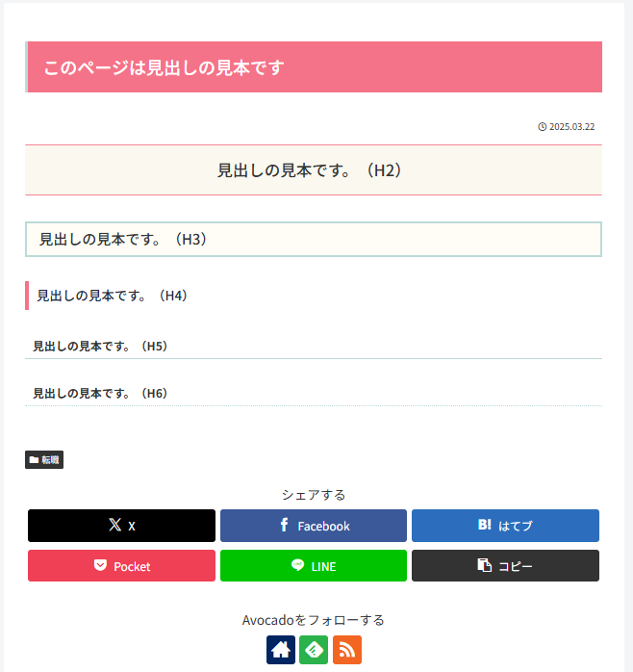
Task: Click the bordered H3 sample heading
Action: pyautogui.click(x=123, y=240)
